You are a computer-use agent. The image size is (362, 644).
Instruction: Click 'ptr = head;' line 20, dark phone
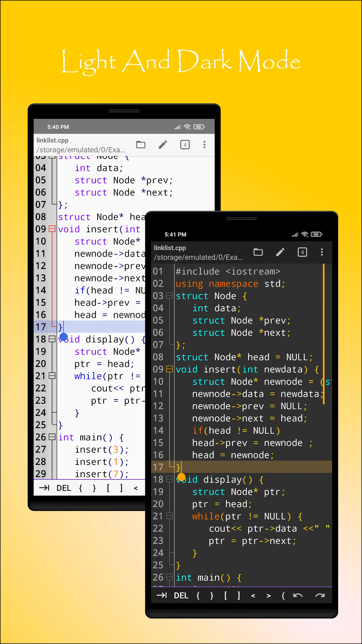point(222,504)
